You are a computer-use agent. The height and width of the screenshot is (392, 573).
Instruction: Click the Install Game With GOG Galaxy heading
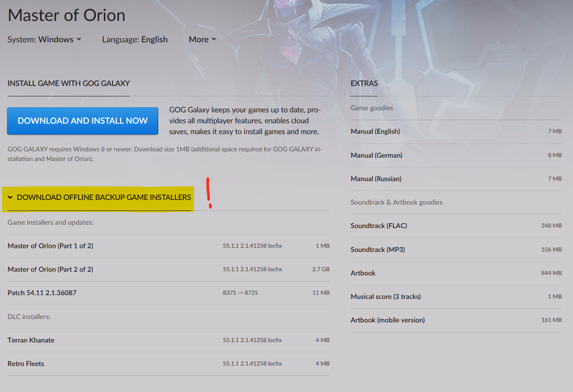[x=68, y=83]
